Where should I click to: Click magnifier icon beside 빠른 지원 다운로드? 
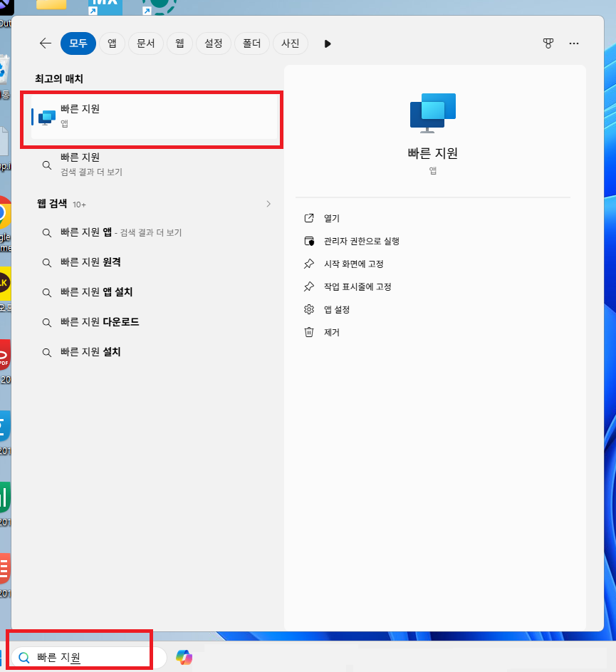pos(47,323)
